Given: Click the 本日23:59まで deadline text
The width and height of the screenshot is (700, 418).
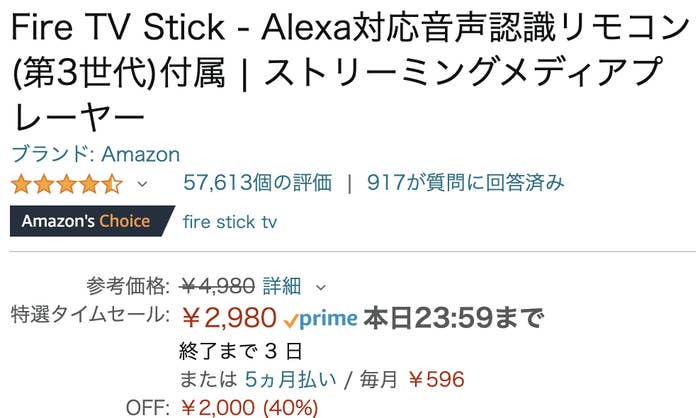Looking at the screenshot, I should 454,318.
